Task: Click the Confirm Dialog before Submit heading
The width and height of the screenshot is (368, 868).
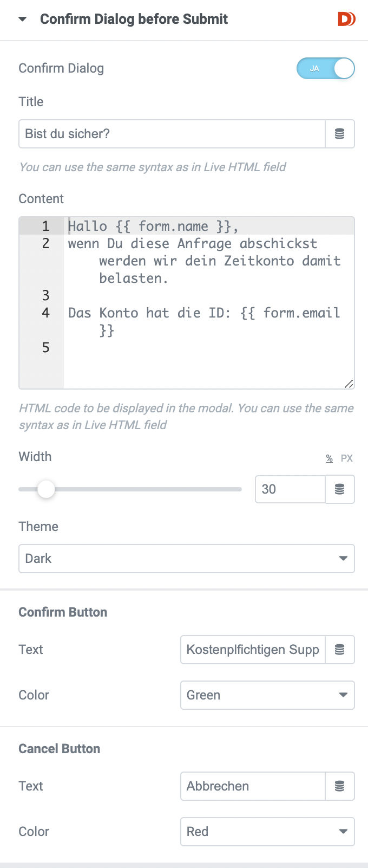Action: pyautogui.click(x=134, y=20)
